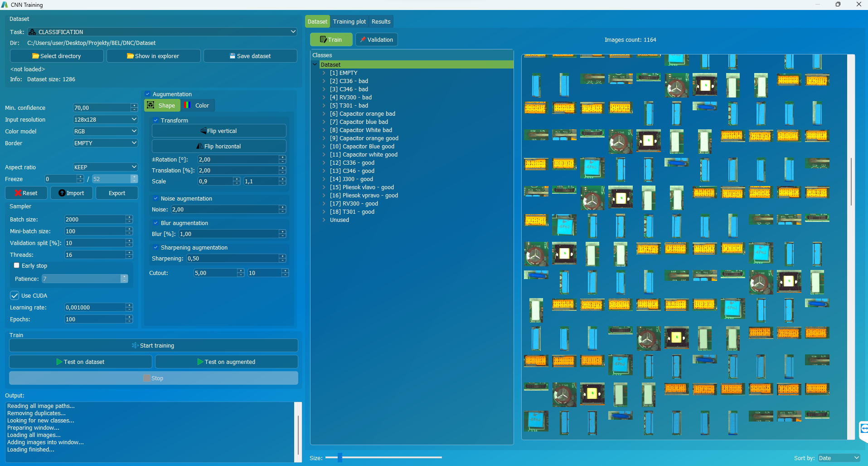Open the Sort by dropdown
This screenshot has height=466, width=868.
point(839,458)
